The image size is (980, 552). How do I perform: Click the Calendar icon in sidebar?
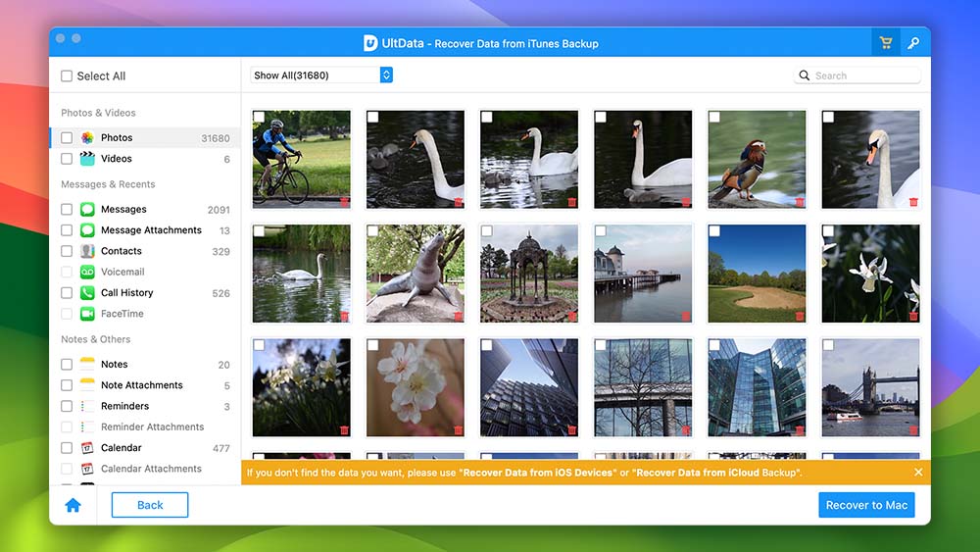[87, 448]
